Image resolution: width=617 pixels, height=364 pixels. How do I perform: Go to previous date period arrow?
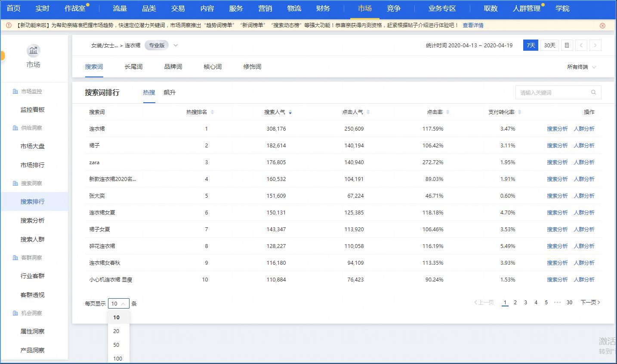[x=581, y=45]
